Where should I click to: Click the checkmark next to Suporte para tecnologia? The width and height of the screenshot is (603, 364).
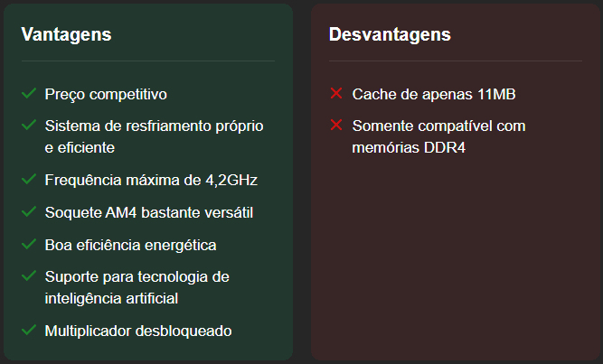point(29,275)
